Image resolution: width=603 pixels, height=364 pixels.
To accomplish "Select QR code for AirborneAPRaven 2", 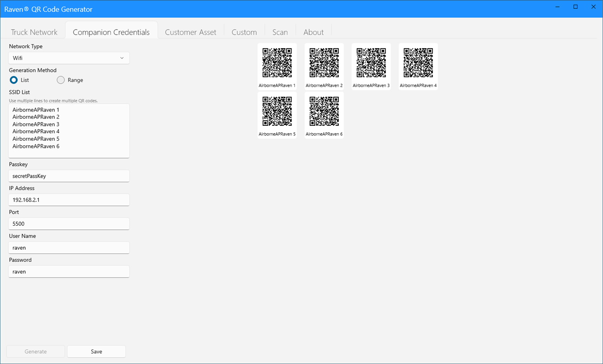I will click(x=324, y=66).
